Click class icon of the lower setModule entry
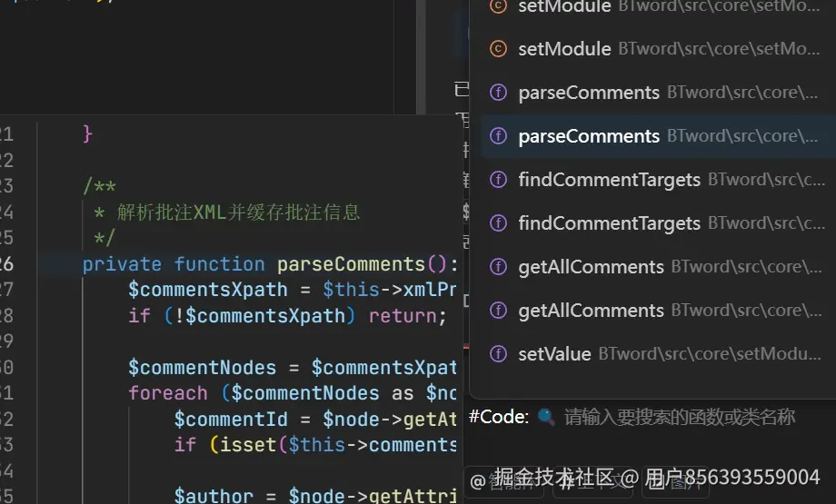This screenshot has height=504, width=836. pos(497,49)
